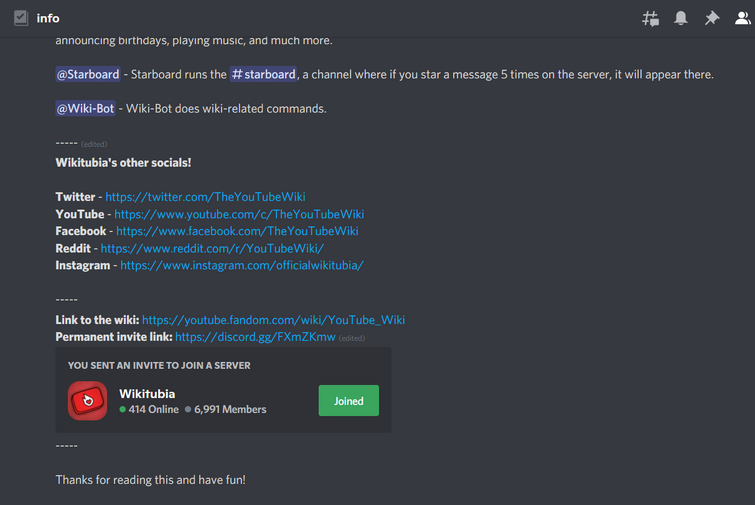Open the Reddit YouTubeWiki link
Image resolution: width=755 pixels, height=505 pixels.
212,248
